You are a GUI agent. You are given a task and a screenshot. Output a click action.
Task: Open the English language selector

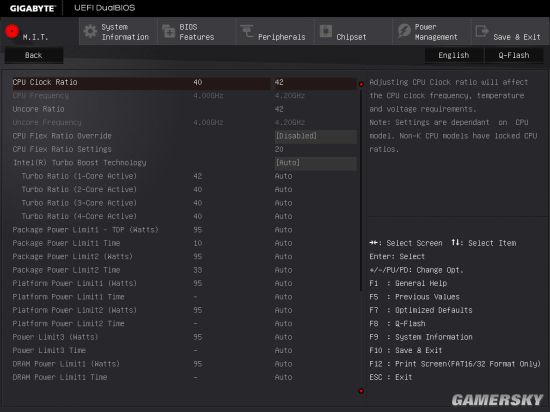click(454, 55)
